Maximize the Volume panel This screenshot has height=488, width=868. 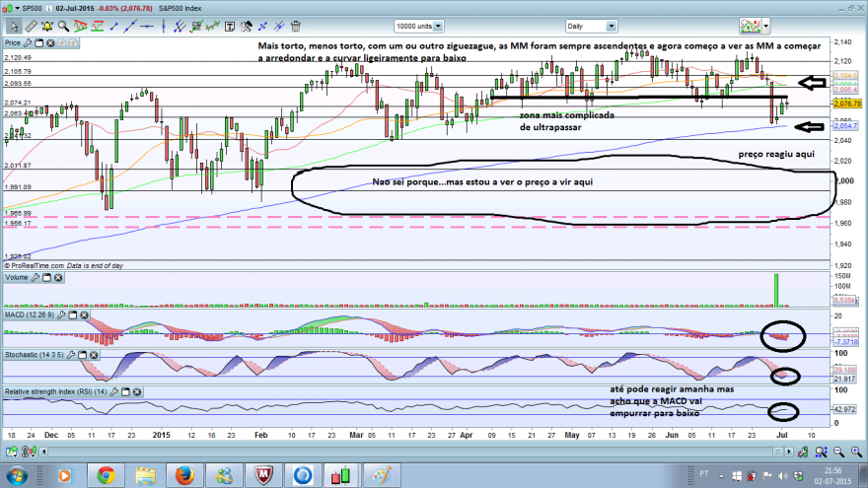tap(46, 277)
